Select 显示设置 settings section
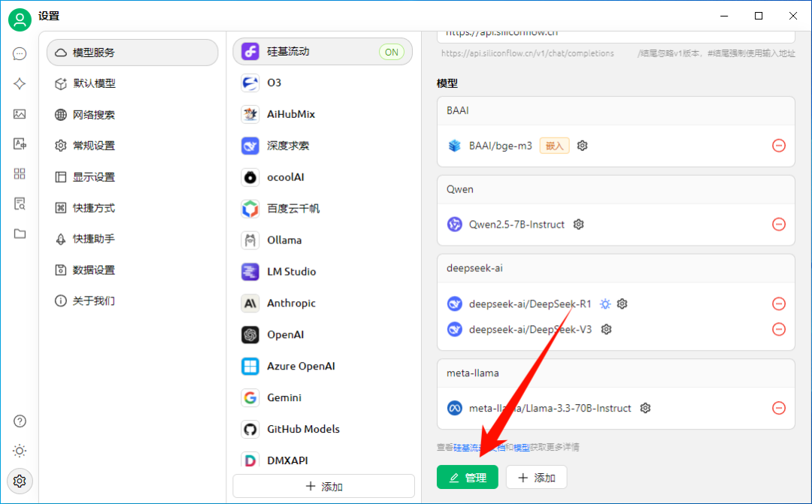The width and height of the screenshot is (812, 504). coord(132,177)
